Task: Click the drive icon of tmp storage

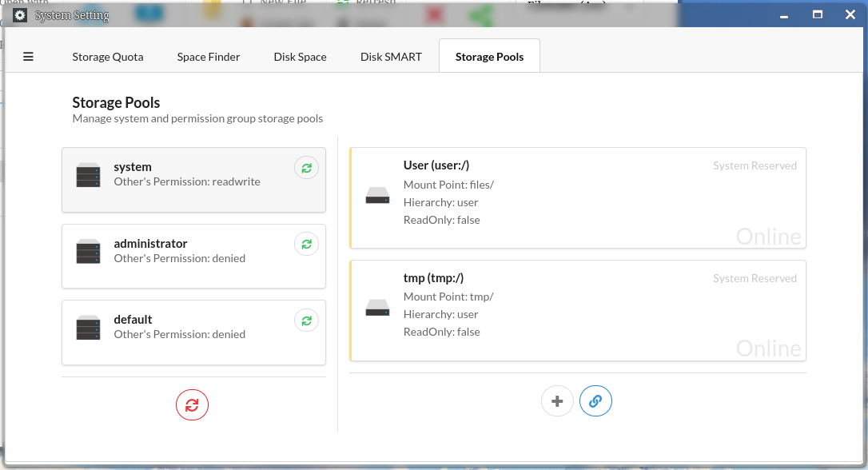Action: [377, 307]
